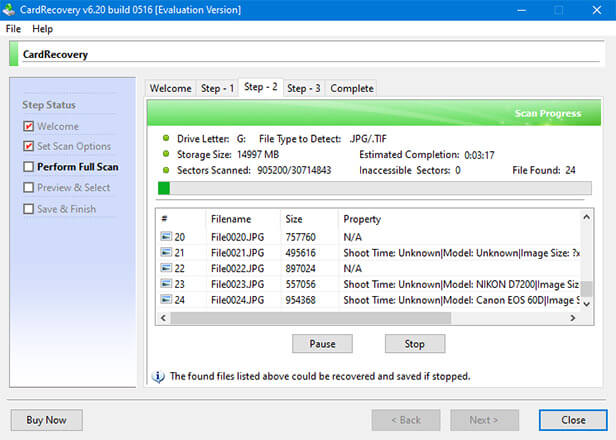This screenshot has width=616, height=440.
Task: Select File0023.JPG in the list
Action: (x=237, y=284)
